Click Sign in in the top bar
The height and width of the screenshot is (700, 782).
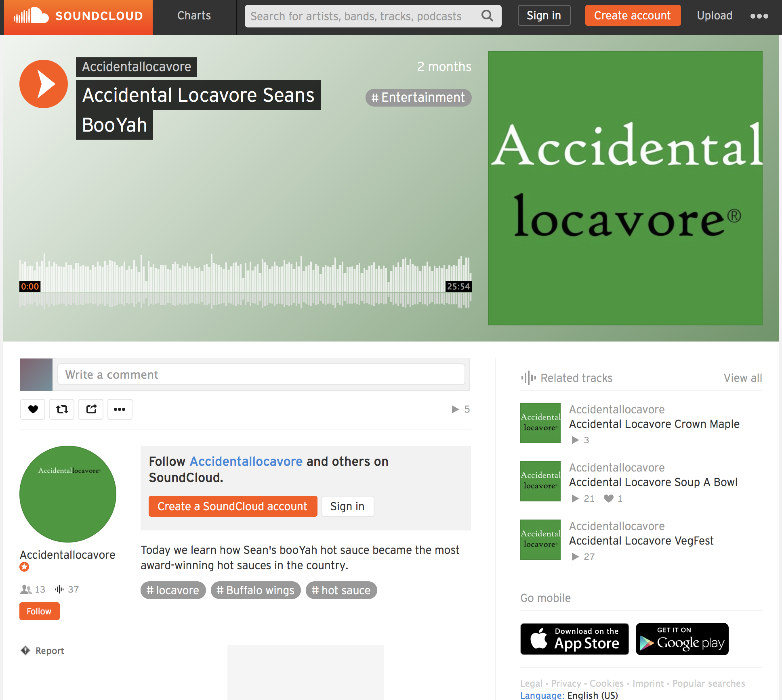click(x=544, y=16)
